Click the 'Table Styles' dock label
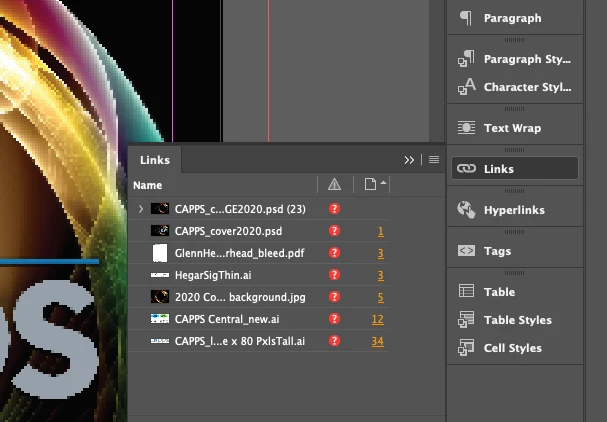The width and height of the screenshot is (607, 422). [x=518, y=320]
